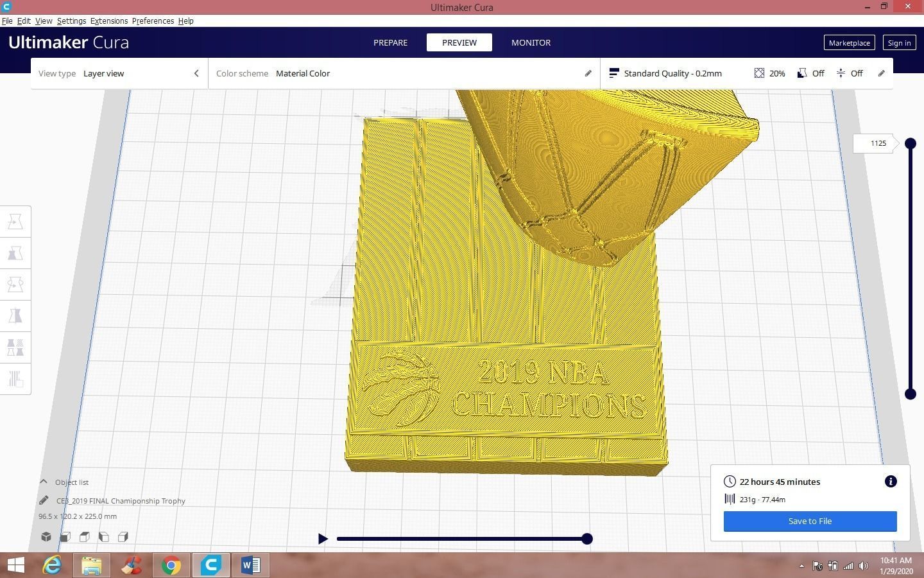This screenshot has height=578, width=924.
Task: Open Google Chrome from taskbar
Action: tap(171, 565)
